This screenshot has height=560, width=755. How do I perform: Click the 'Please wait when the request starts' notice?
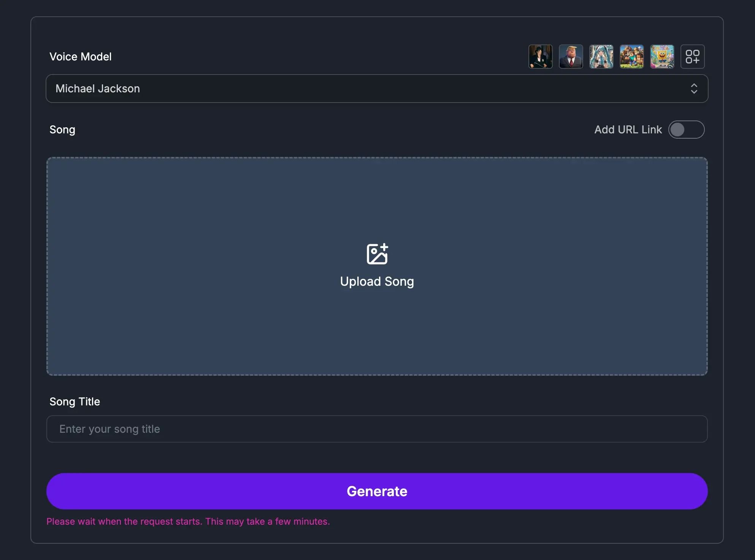[188, 521]
